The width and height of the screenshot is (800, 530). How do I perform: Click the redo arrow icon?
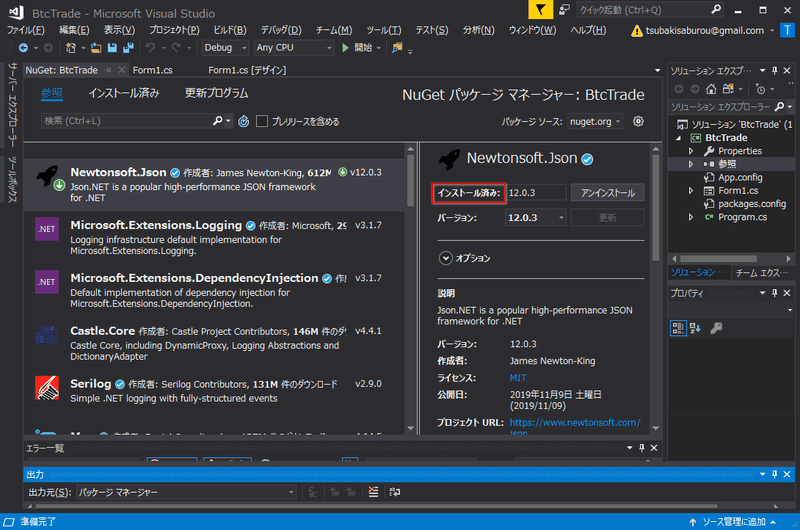(x=176, y=47)
